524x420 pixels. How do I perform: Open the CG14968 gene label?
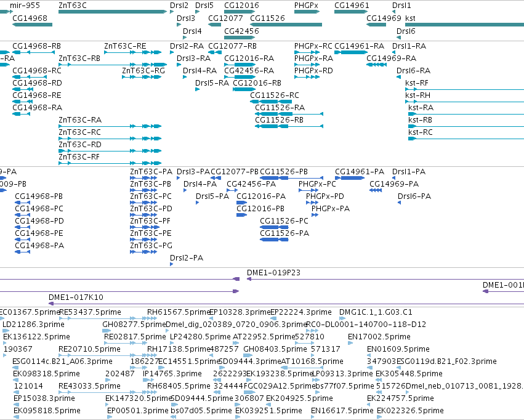click(x=30, y=18)
